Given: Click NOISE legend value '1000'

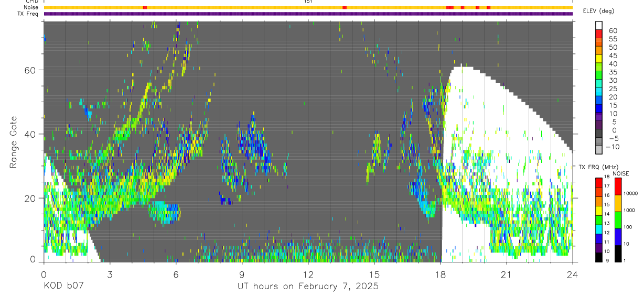Looking at the screenshot, I should coord(630,211).
